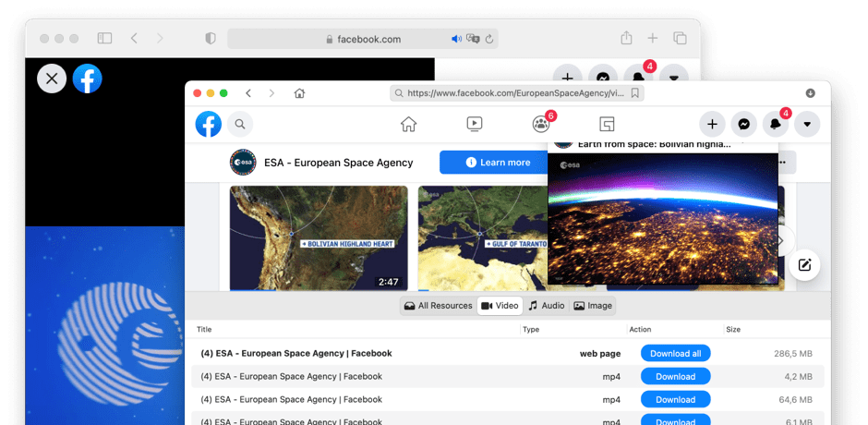Download the 64,6 MB mp4 file

[x=675, y=399]
